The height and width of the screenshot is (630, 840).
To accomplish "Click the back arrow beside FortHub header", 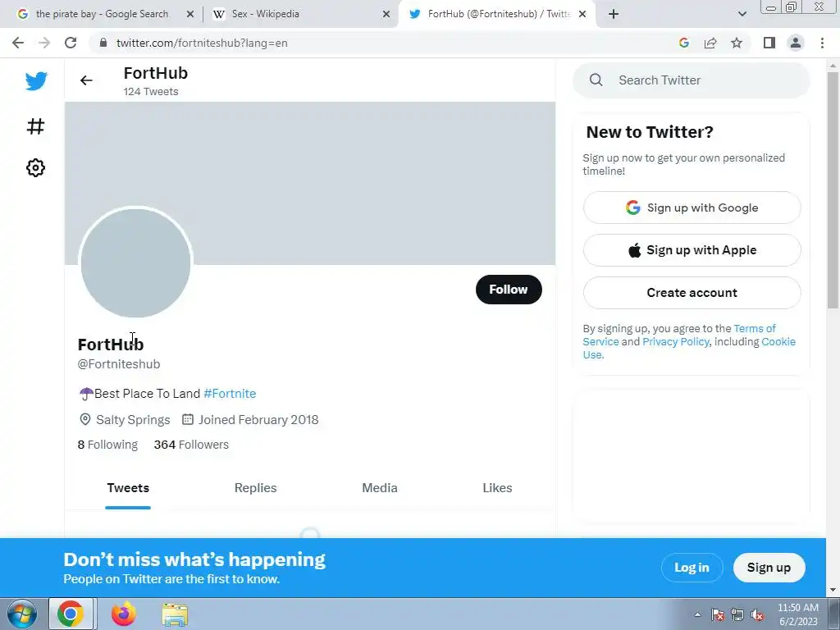I will (x=86, y=80).
